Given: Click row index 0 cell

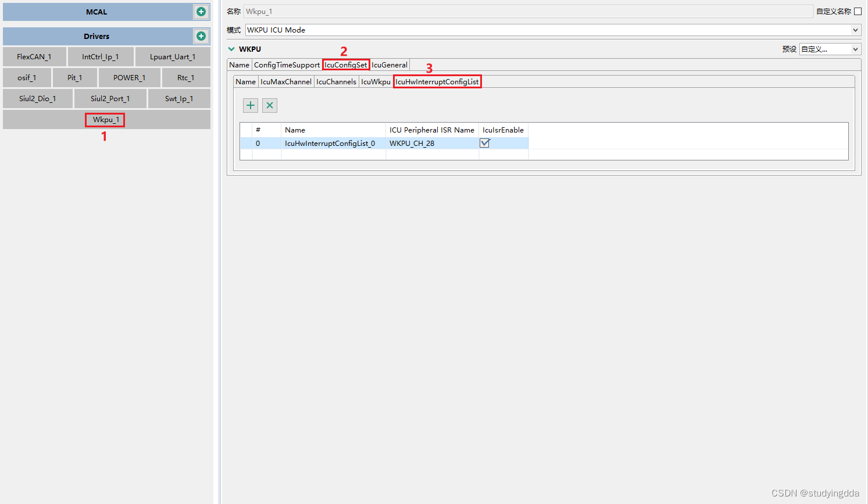Looking at the screenshot, I should tap(266, 143).
